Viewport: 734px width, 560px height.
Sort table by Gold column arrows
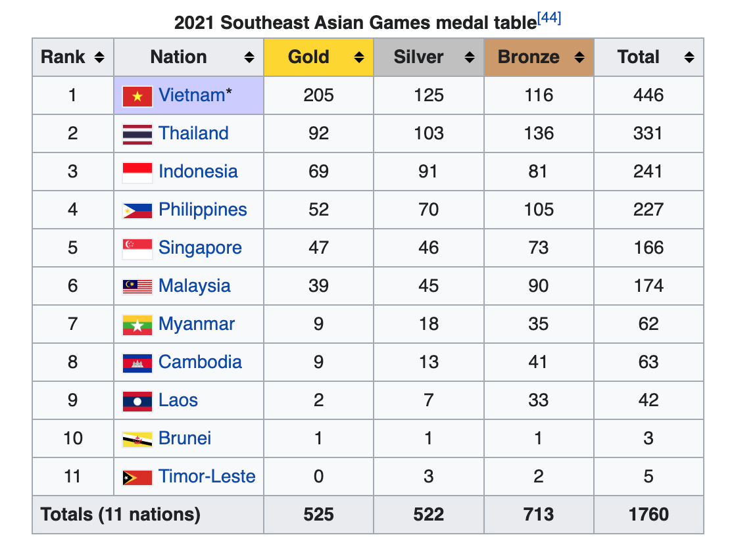click(x=359, y=57)
